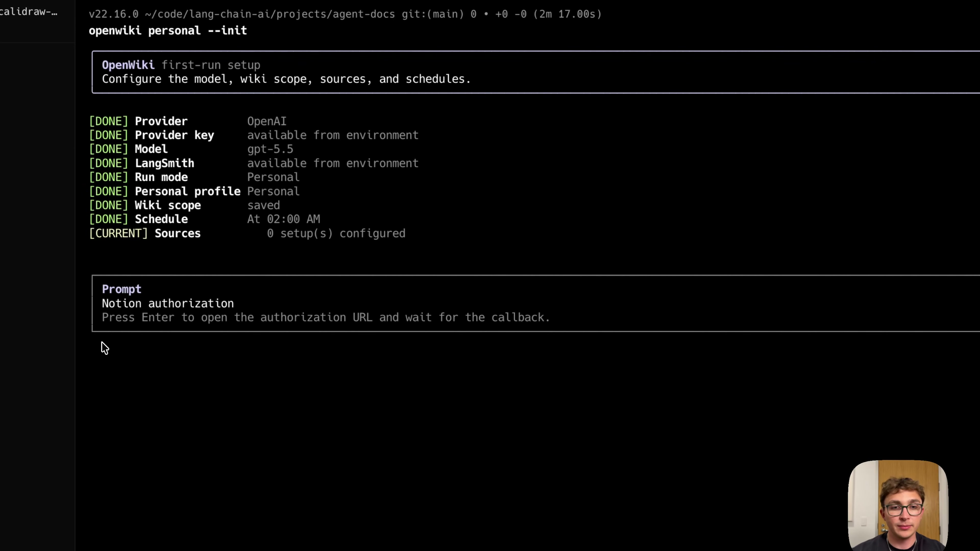The width and height of the screenshot is (980, 551).
Task: Select the excalidraw sidebar tab
Action: (x=29, y=12)
